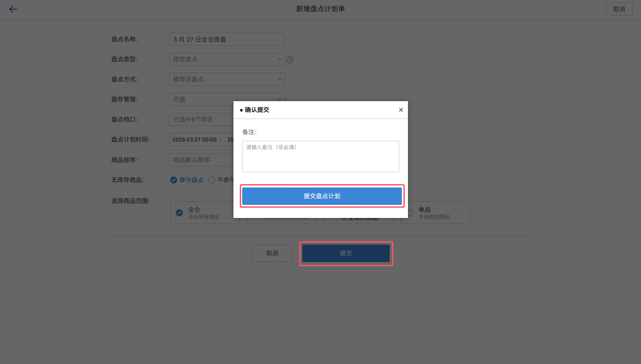Image resolution: width=641 pixels, height=364 pixels.
Task: Click 取消 next to the 提交 button
Action: [272, 253]
